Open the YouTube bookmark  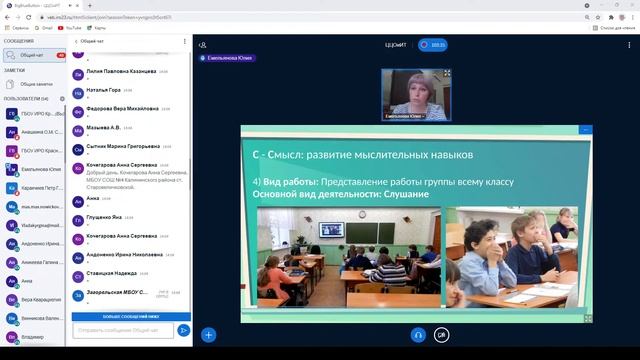[x=69, y=28]
